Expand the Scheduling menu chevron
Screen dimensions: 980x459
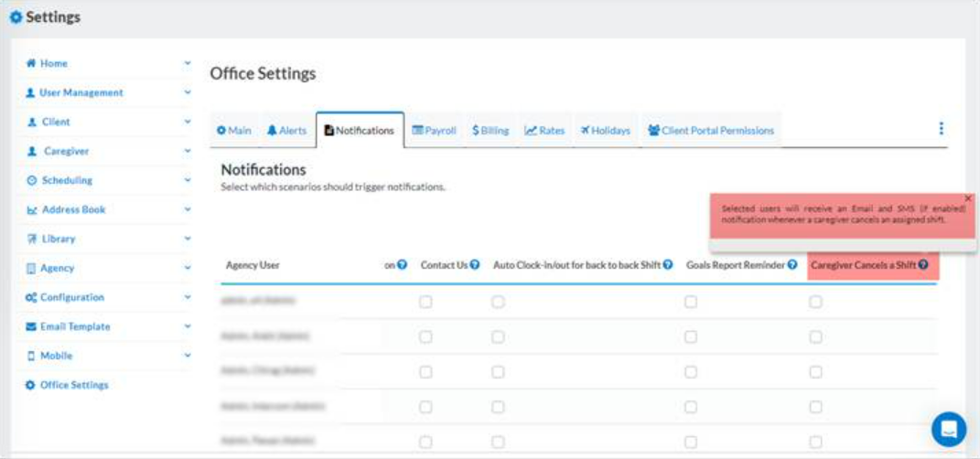[x=188, y=180]
